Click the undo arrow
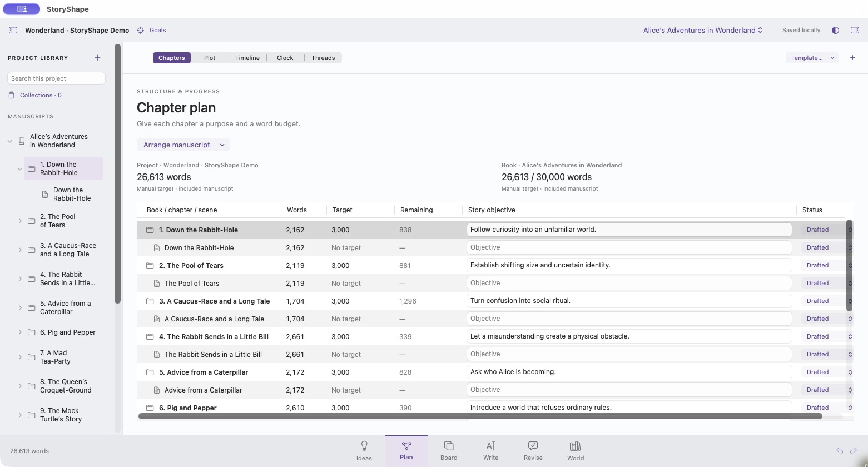This screenshot has width=868, height=467. click(x=840, y=451)
